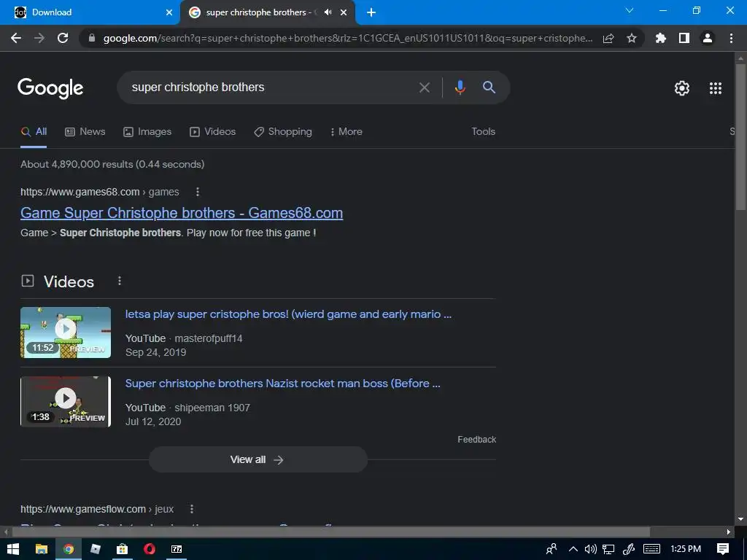The height and width of the screenshot is (560, 747).
Task: Show hidden system tray icons
Action: 573,549
